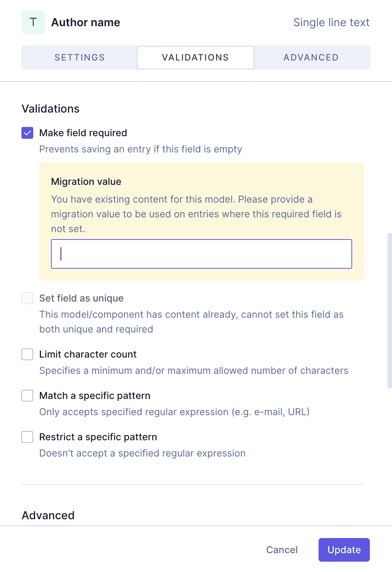The image size is (392, 572).
Task: Focus the migration value input box
Action: pos(201,254)
